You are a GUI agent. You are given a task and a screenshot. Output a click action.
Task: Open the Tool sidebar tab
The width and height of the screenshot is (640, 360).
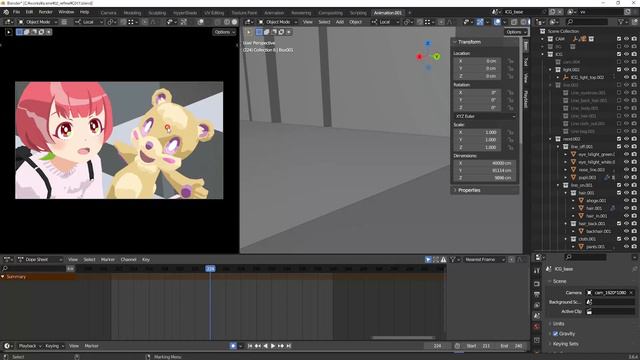[x=526, y=62]
